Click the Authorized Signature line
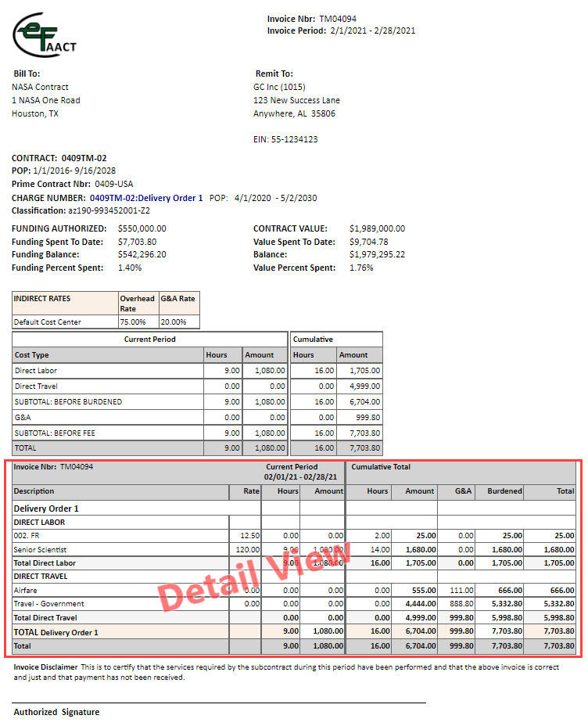Screen dimensions: 588x726 (x=56, y=712)
